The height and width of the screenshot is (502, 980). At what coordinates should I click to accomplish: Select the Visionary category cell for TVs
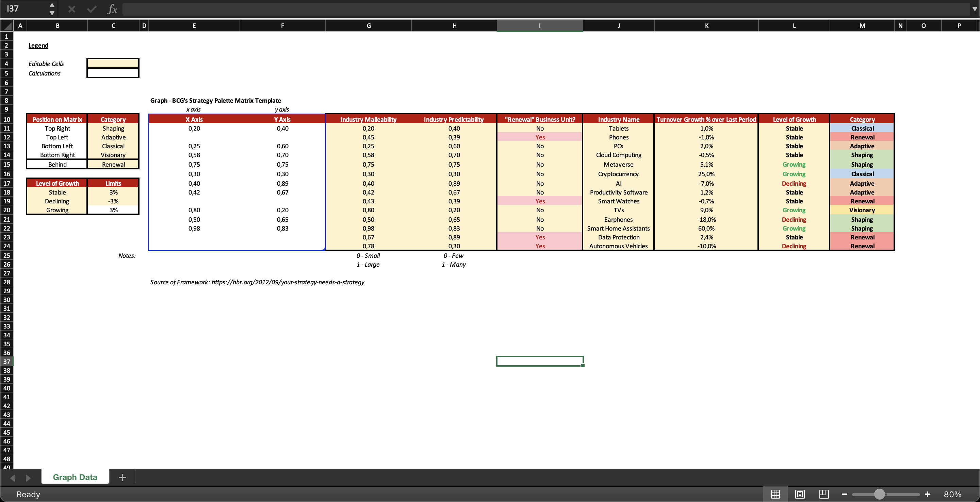[x=862, y=210]
